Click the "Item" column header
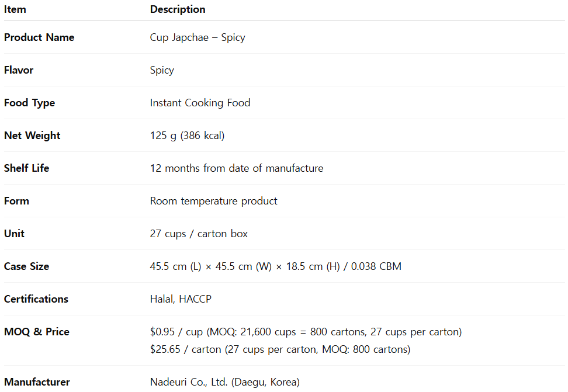This screenshot has width=568, height=392. tap(15, 9)
